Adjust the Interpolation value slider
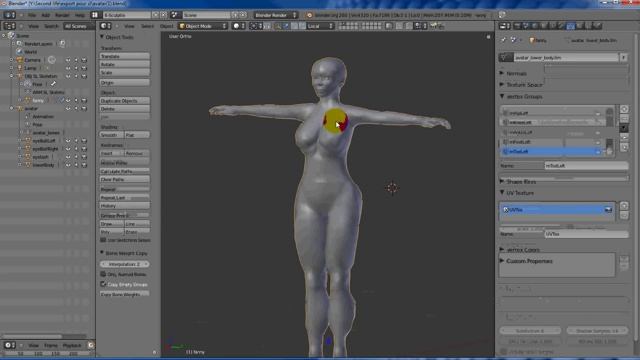Viewport: 640px width, 360px height. click(x=124, y=264)
